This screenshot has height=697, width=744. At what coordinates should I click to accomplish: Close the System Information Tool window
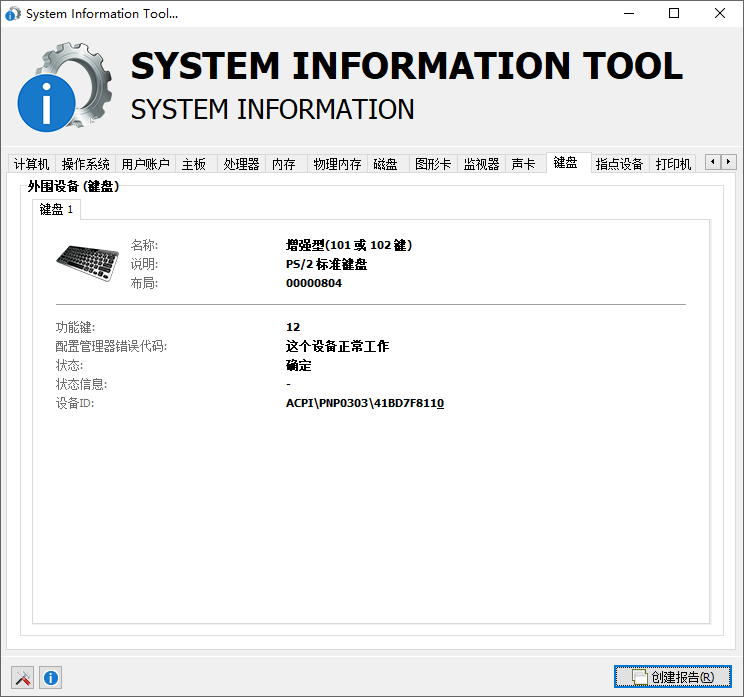[x=719, y=13]
